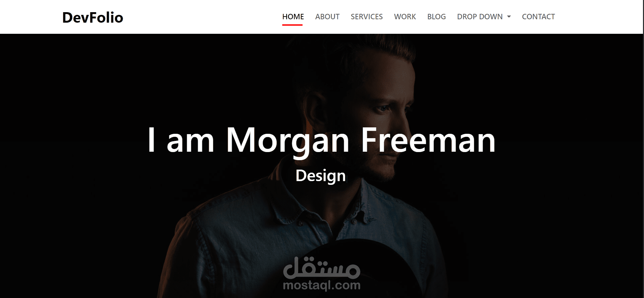Click the DevFolio brand logo

coord(93,17)
